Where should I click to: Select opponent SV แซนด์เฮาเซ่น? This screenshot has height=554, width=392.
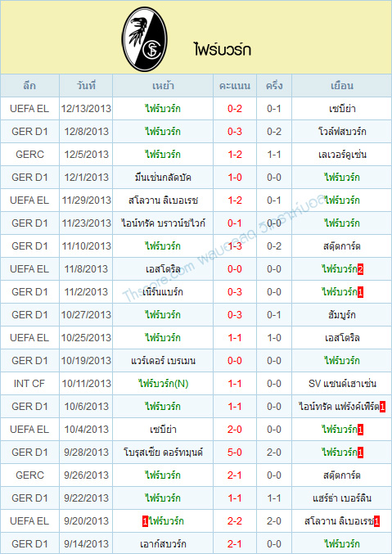point(342,383)
